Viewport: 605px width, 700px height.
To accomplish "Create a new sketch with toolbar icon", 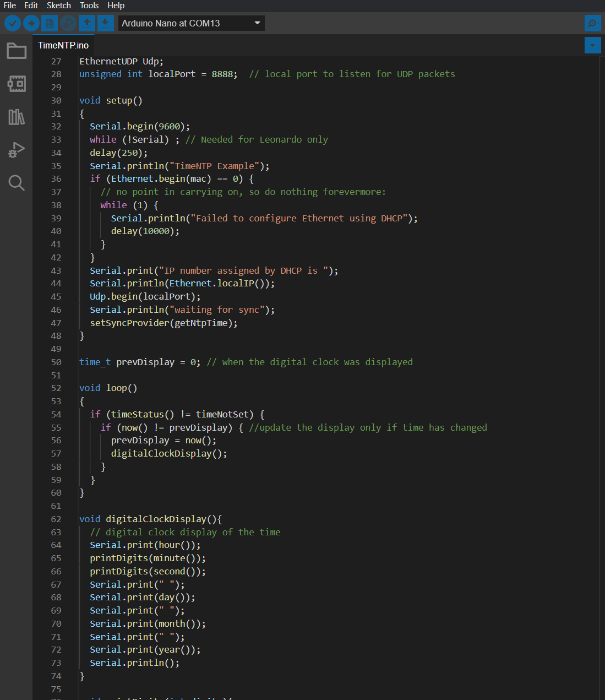I will tap(50, 23).
